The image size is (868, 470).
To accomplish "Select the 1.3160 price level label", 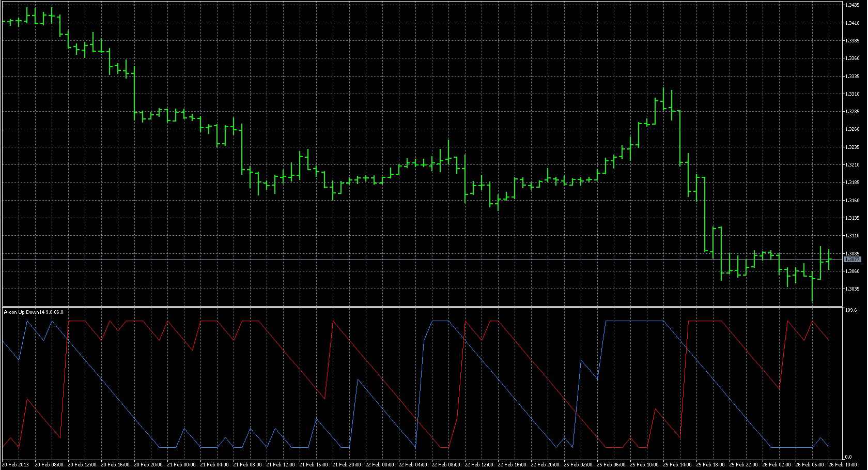I will pos(853,201).
